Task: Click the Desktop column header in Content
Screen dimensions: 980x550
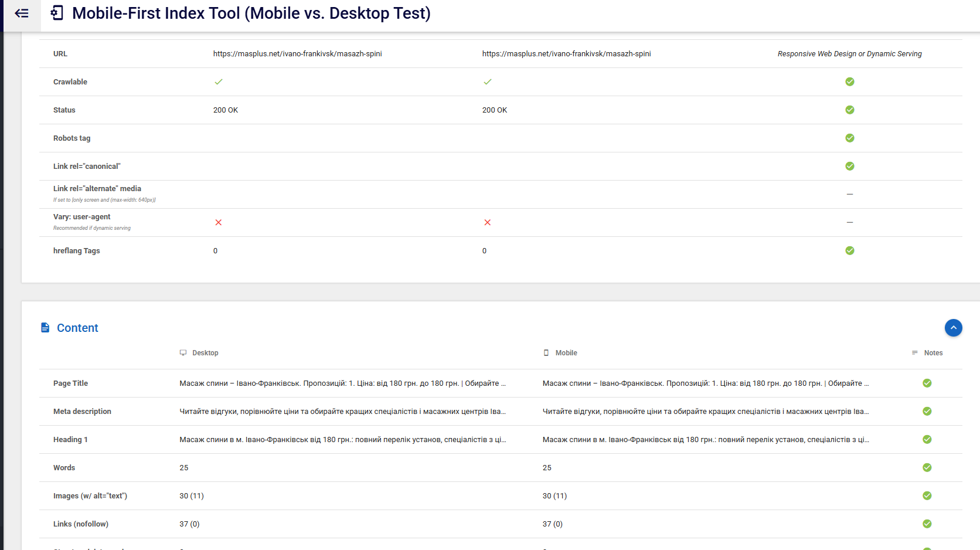Action: [x=205, y=353]
